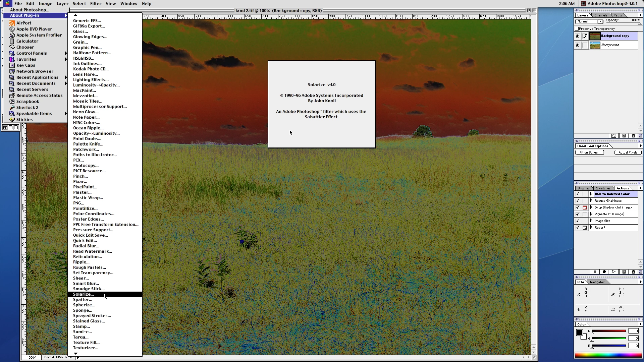
Task: Click the Actions panel play button
Action: 613,272
